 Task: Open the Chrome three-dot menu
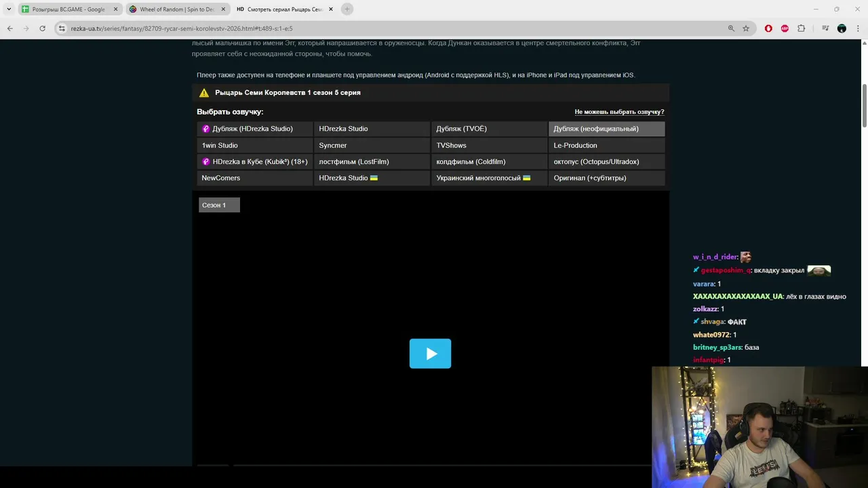click(x=858, y=28)
